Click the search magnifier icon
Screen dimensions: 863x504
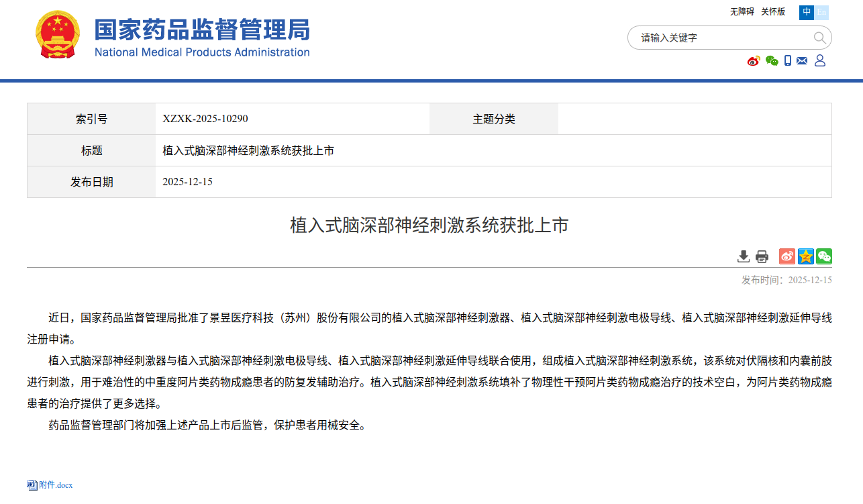pos(819,38)
